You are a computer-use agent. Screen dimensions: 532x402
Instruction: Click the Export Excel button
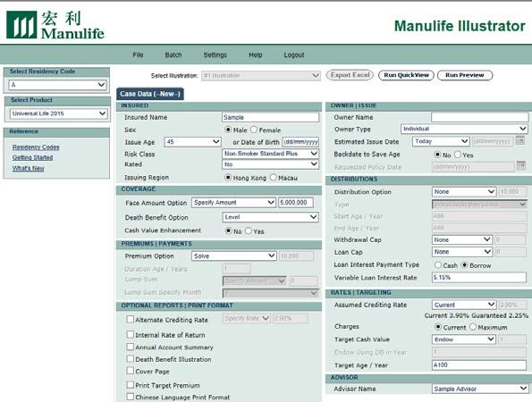(x=350, y=75)
